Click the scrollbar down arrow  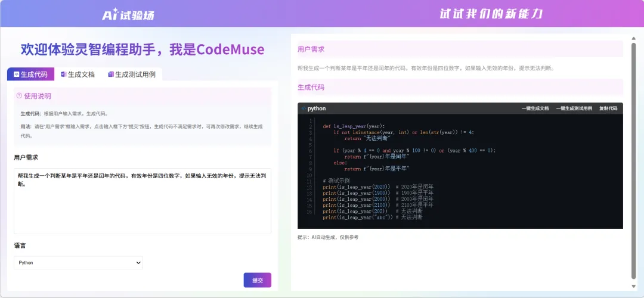(633, 286)
